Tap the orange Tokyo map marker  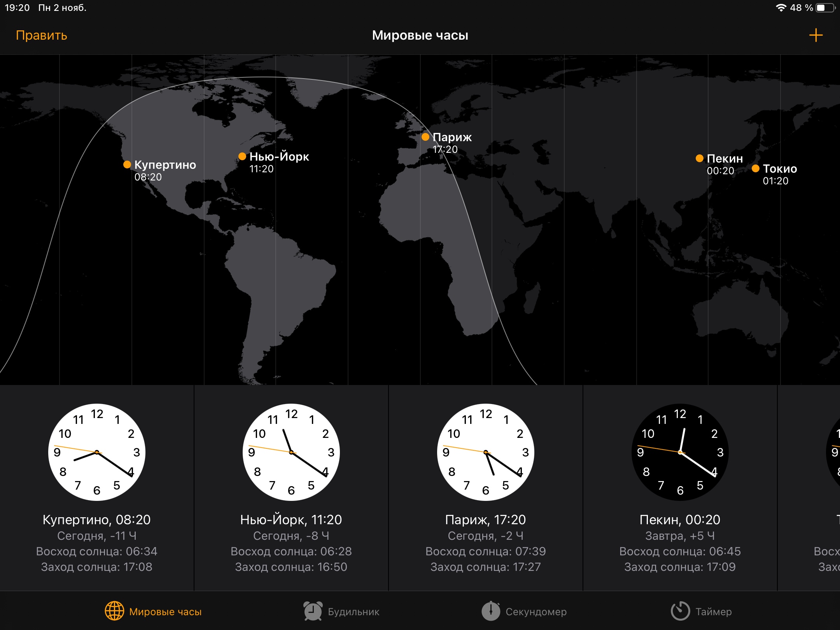tap(755, 168)
